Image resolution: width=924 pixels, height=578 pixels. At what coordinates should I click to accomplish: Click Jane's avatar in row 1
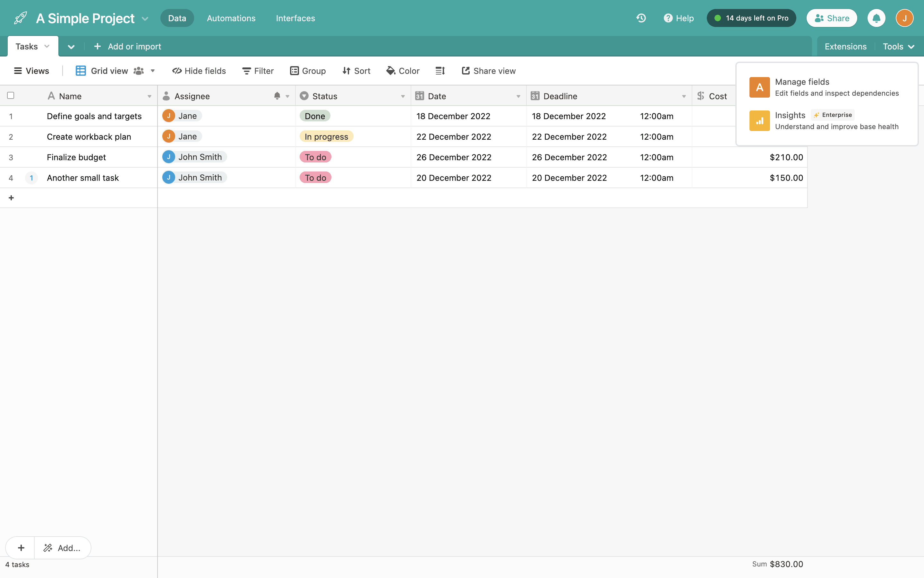coord(169,116)
